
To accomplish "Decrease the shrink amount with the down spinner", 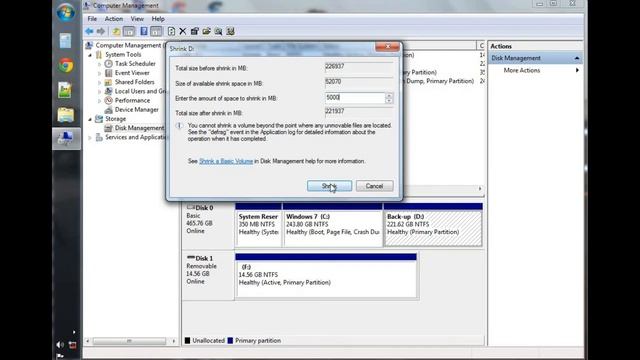I will tap(389, 101).
